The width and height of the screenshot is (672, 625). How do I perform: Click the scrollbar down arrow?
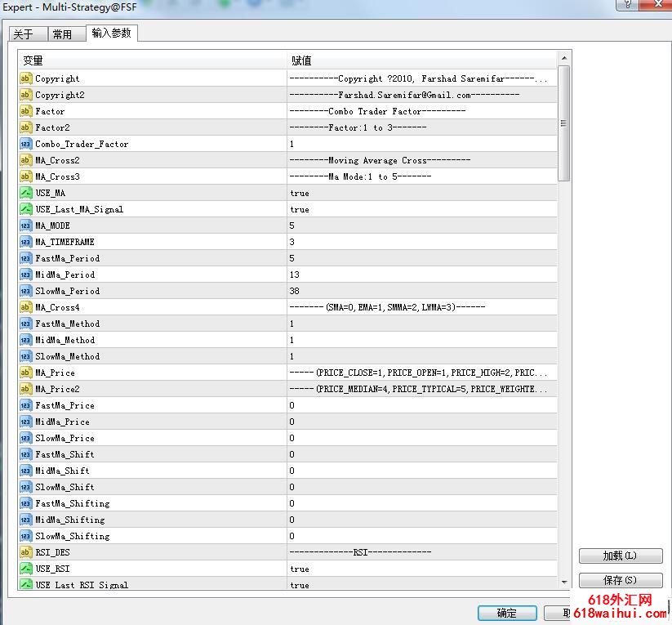[564, 581]
